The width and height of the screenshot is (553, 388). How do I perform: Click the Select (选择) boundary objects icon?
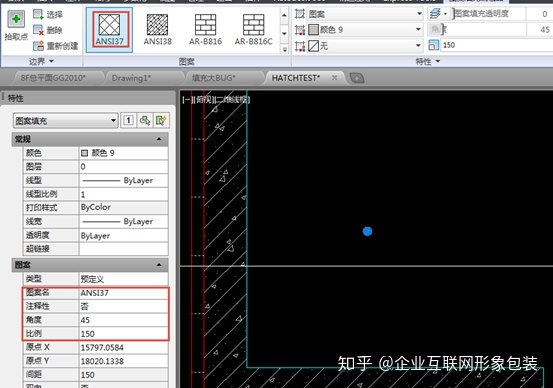(x=38, y=14)
